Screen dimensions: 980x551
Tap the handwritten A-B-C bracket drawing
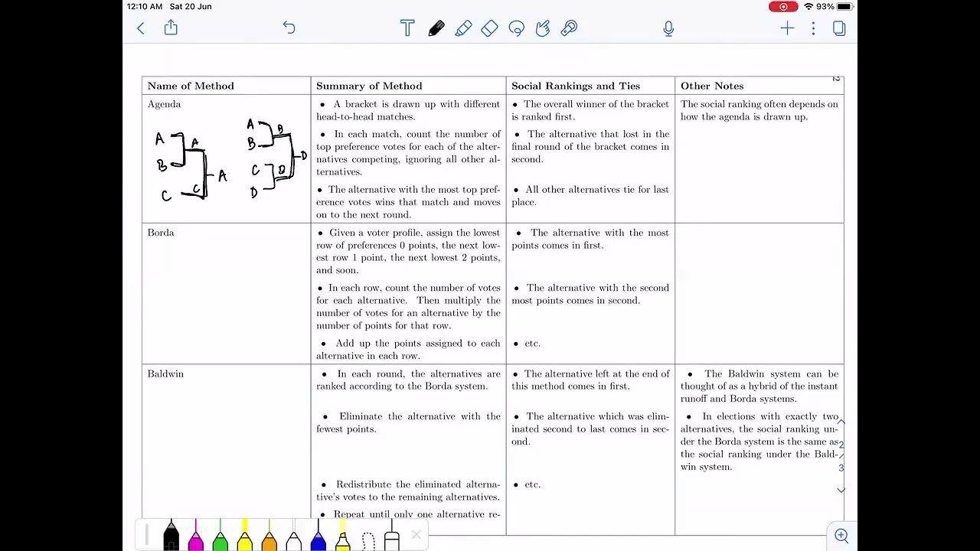pos(191,166)
